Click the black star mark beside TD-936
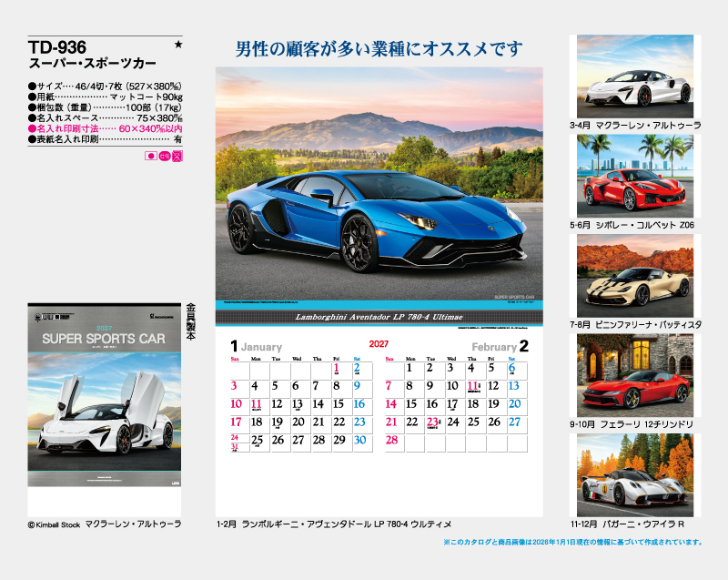 (178, 45)
